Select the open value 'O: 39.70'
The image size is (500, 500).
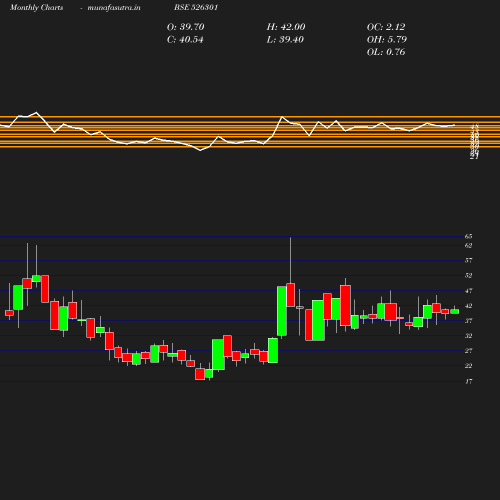tap(186, 27)
